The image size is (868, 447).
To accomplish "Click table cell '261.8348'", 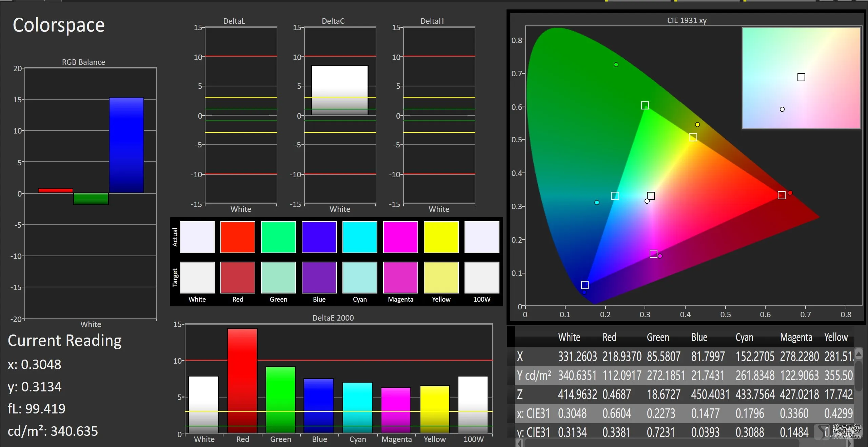I will 755,375.
